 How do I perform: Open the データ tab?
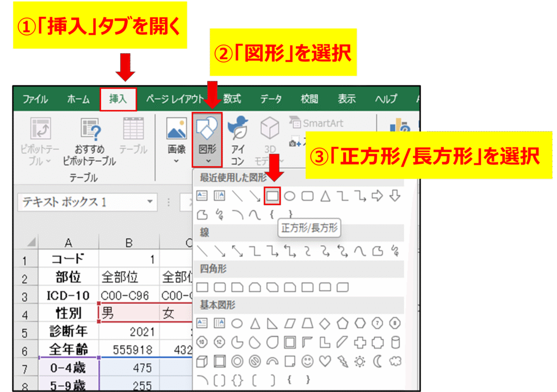point(270,99)
